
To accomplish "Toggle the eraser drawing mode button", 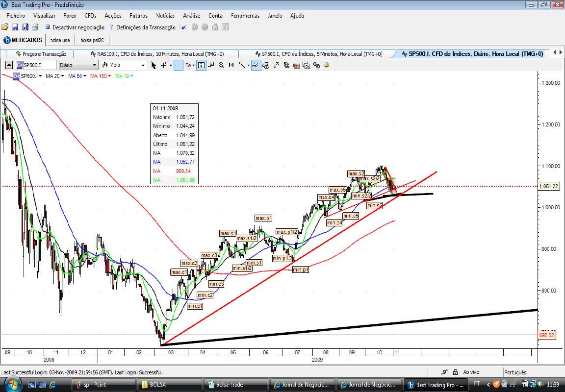I will point(256,65).
